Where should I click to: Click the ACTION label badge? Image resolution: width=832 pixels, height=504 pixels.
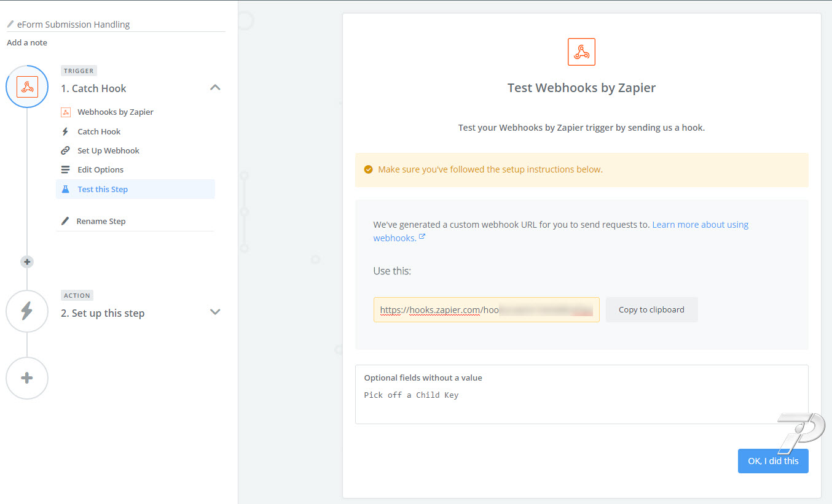77,295
